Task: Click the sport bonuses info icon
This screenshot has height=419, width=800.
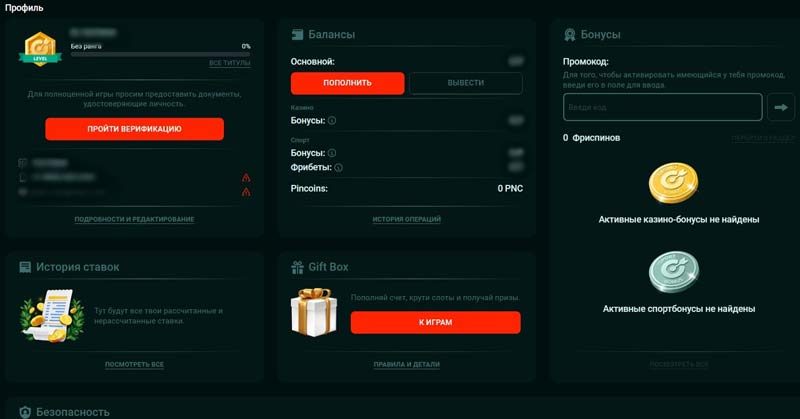Action: pyautogui.click(x=332, y=153)
